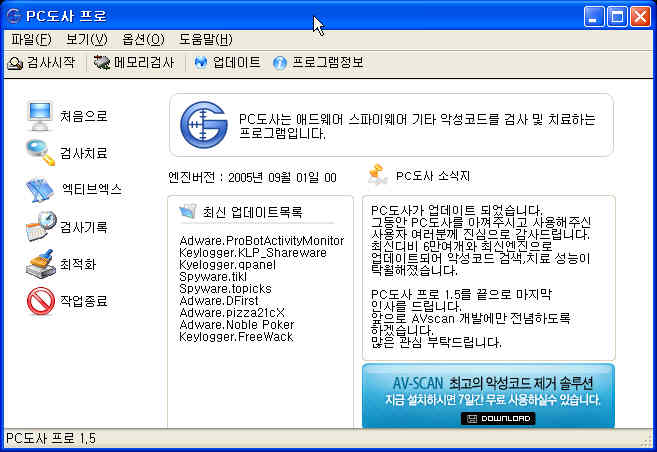Click the PC도사 소식지 newsletter icon

coord(377,176)
